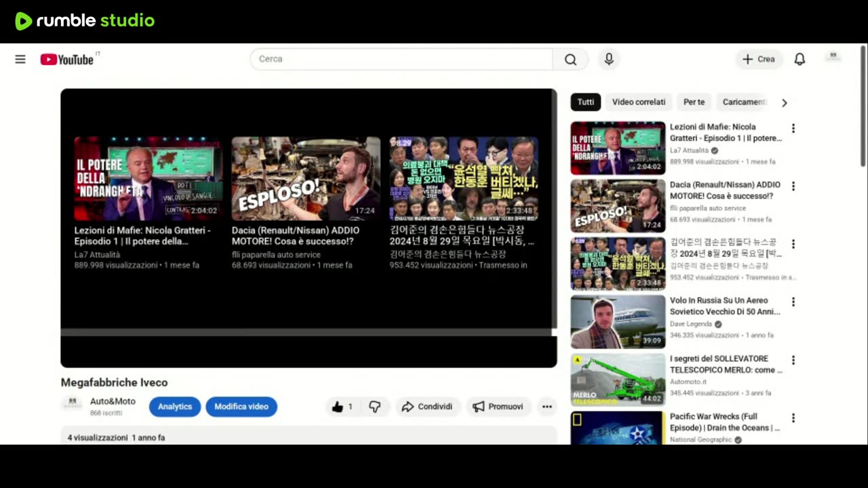The height and width of the screenshot is (488, 868).
Task: Open sidebar title Lezioni di Mafie: Nicola Gratteri
Action: click(x=726, y=133)
